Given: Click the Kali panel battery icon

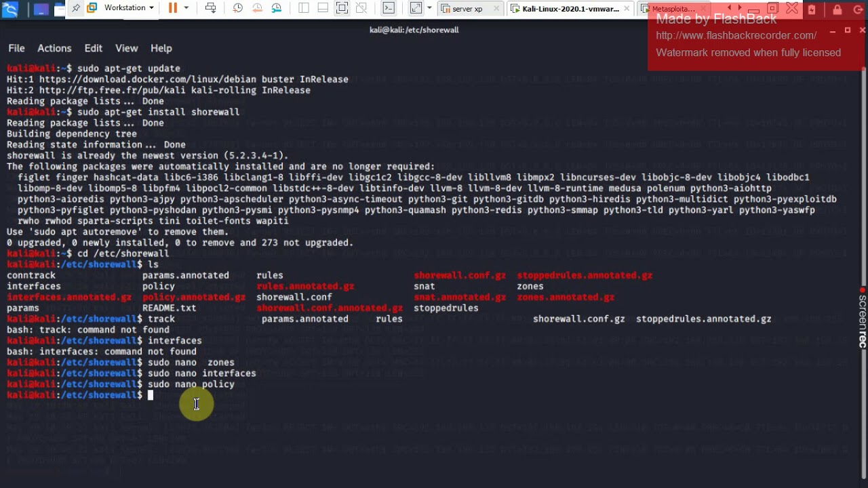Looking at the screenshot, I should coord(812,9).
